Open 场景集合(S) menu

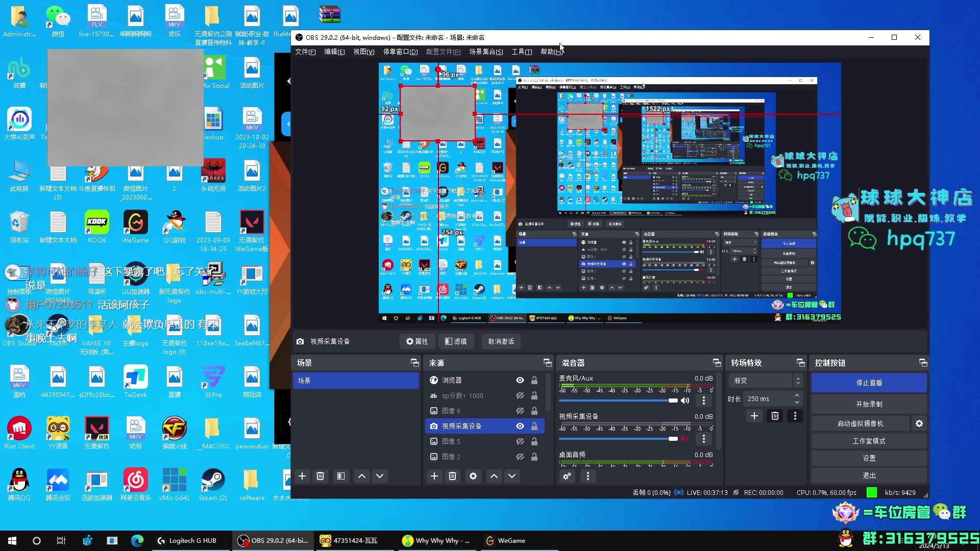coord(486,52)
